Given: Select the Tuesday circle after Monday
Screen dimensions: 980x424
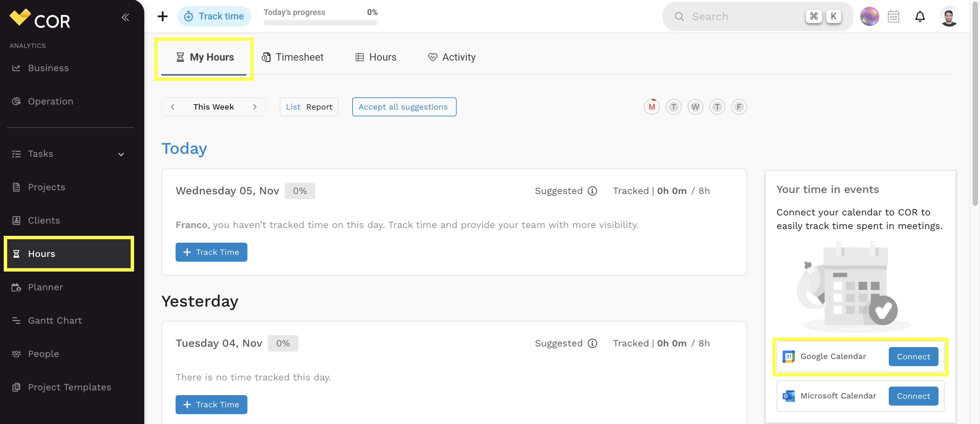Looking at the screenshot, I should (673, 107).
